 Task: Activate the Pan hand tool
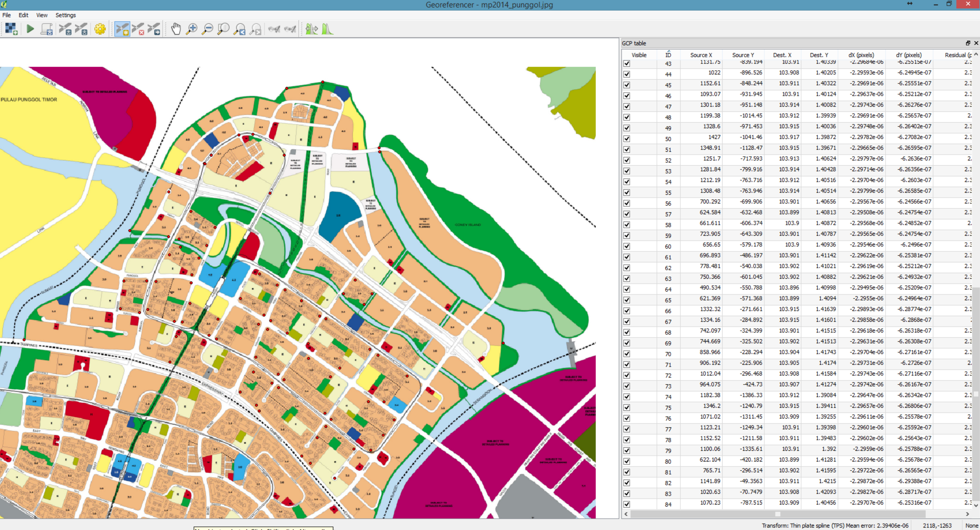coord(176,29)
